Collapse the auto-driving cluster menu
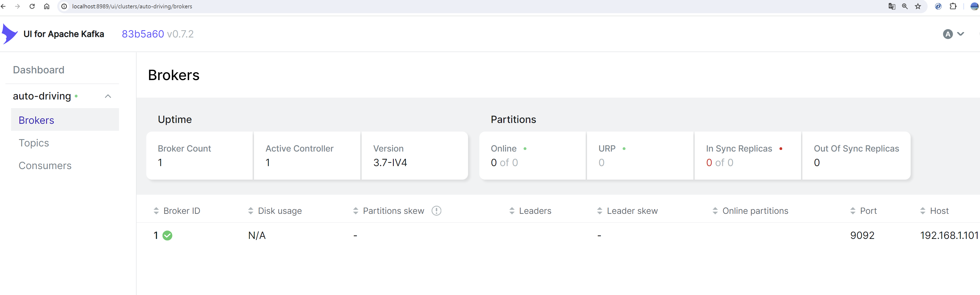This screenshot has height=295, width=980. pos(108,96)
